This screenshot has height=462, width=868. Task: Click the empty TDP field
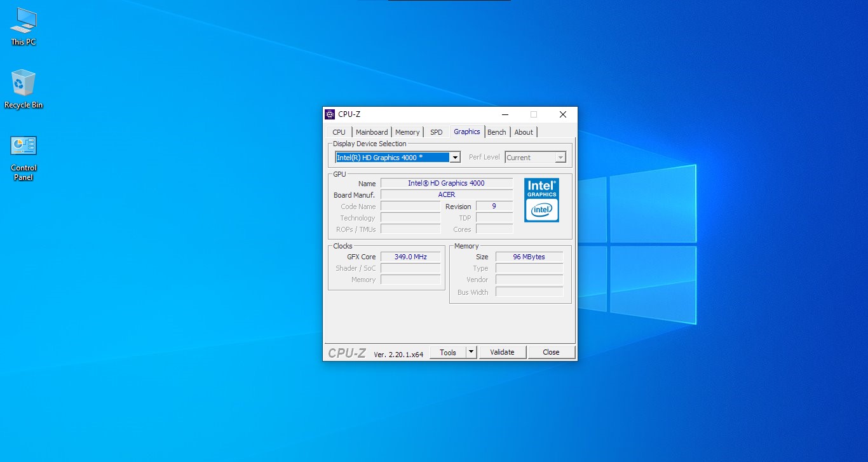click(494, 217)
